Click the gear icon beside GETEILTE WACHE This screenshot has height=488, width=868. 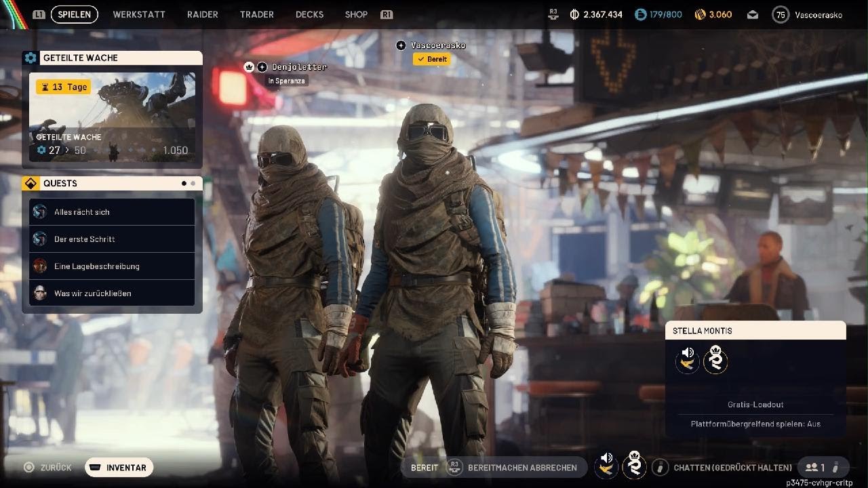coord(30,58)
